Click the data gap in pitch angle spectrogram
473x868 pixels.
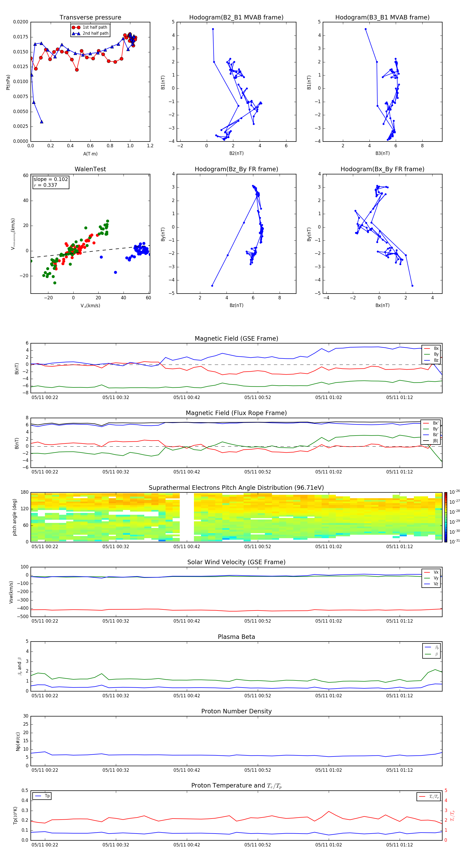pyautogui.click(x=187, y=517)
